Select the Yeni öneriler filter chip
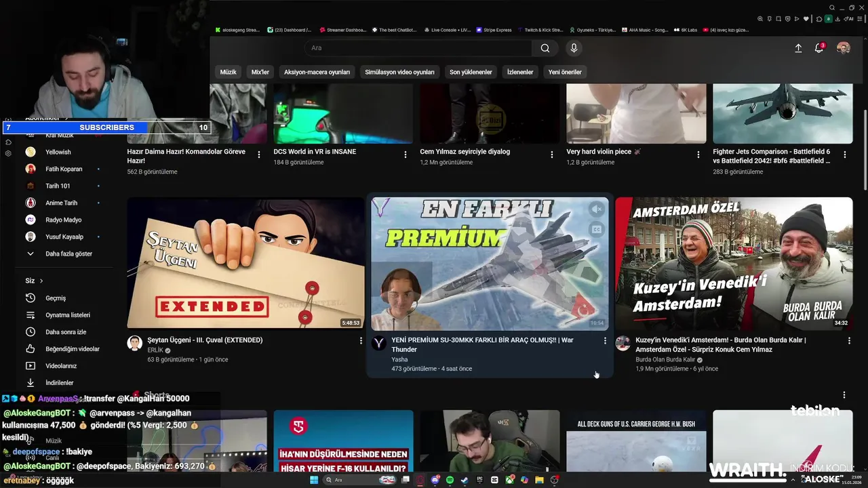868x488 pixels. (x=565, y=72)
